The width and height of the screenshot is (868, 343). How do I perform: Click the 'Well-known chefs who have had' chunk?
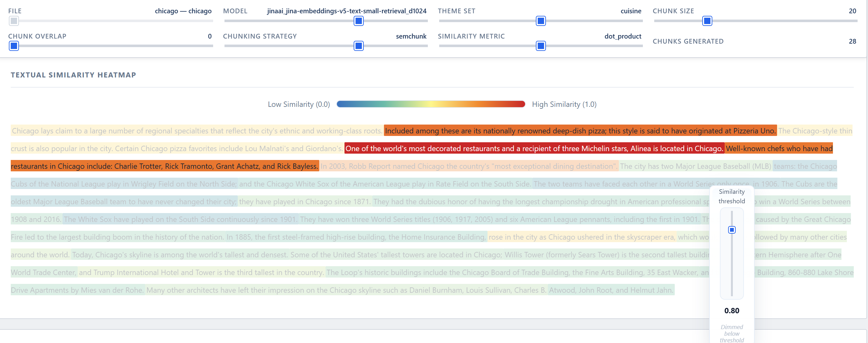pyautogui.click(x=779, y=148)
